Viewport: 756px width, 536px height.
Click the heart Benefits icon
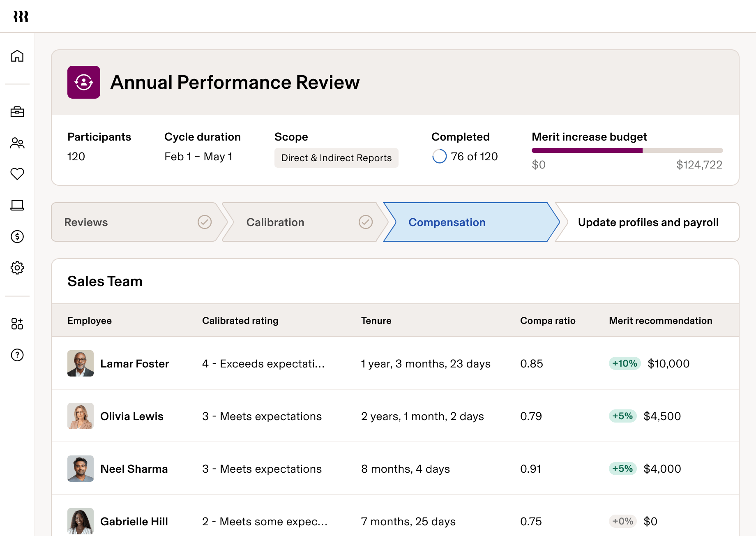(x=17, y=174)
